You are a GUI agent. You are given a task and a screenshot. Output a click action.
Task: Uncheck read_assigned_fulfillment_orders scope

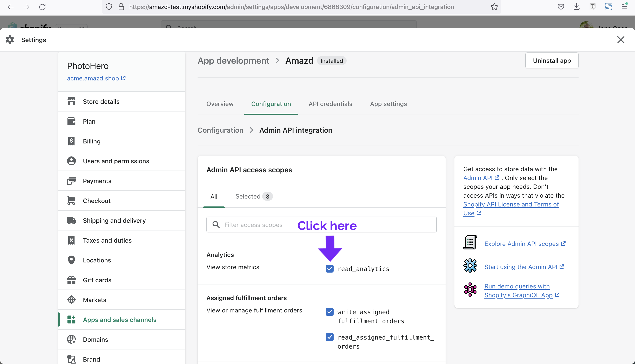tap(329, 337)
